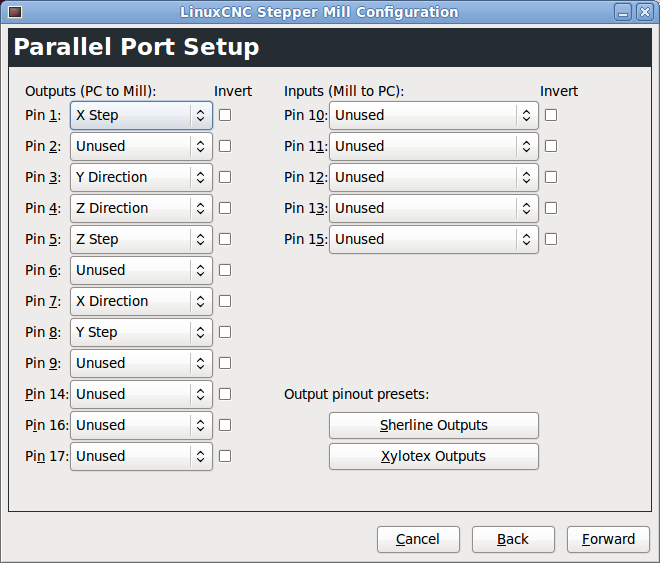Close the Stepper Mill Configuration window

[647, 12]
